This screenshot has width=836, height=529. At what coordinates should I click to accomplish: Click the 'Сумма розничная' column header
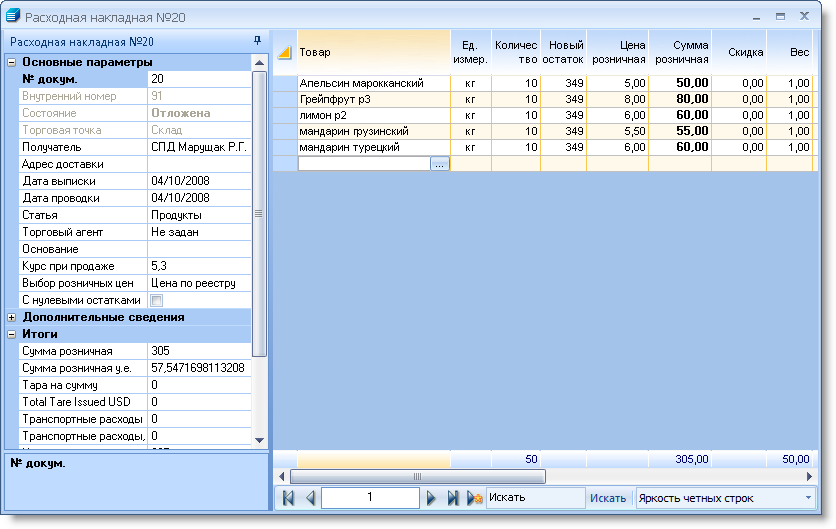click(x=680, y=52)
